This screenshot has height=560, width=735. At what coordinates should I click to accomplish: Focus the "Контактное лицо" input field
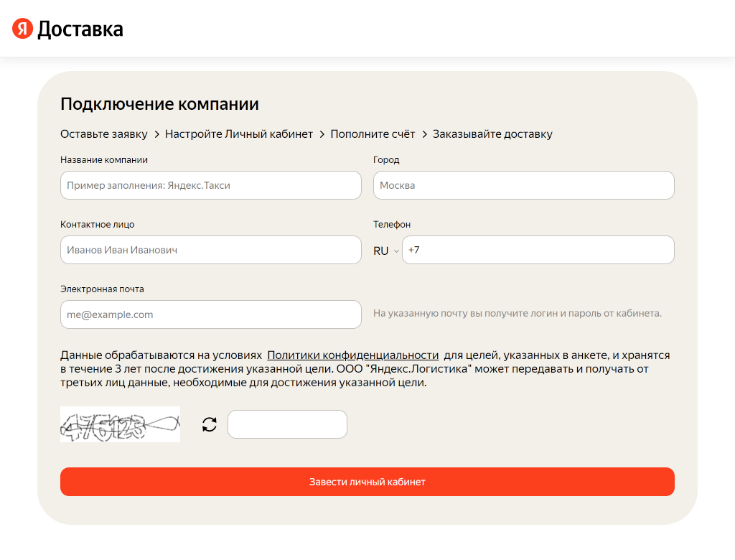pos(211,250)
